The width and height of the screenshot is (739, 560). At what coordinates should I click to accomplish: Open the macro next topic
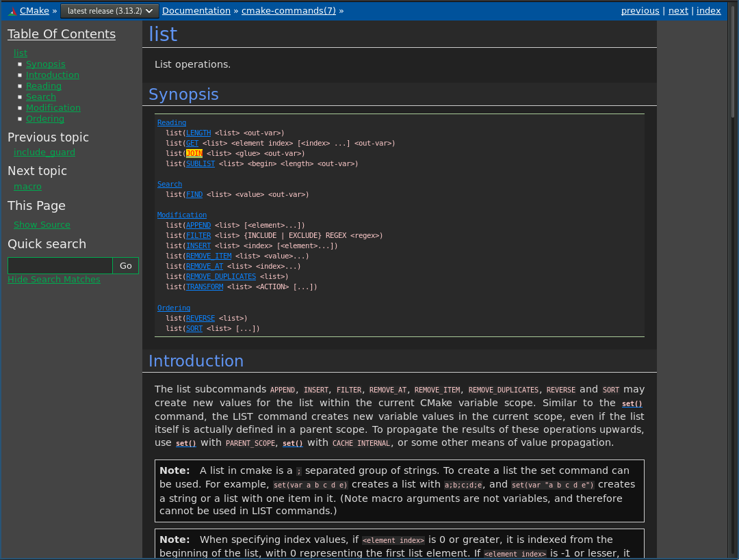[27, 187]
